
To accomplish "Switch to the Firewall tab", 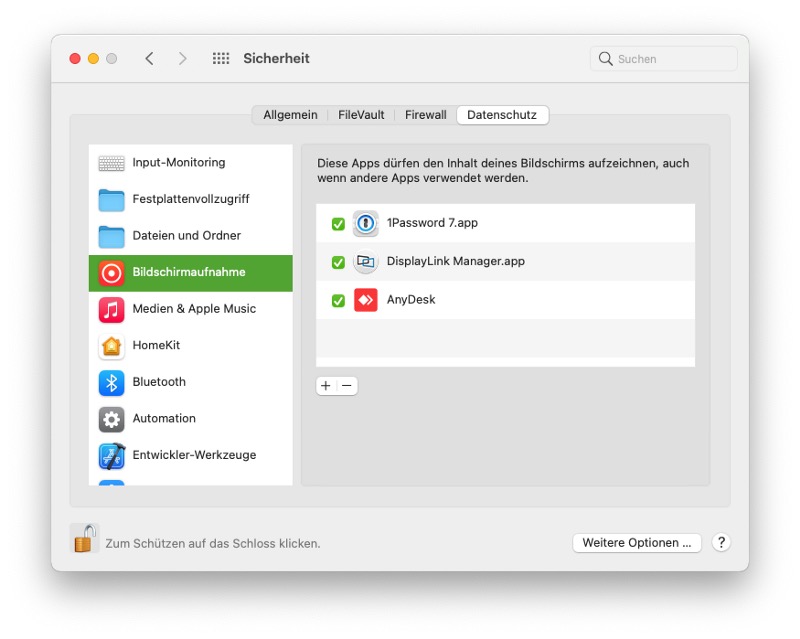I will pyautogui.click(x=425, y=115).
